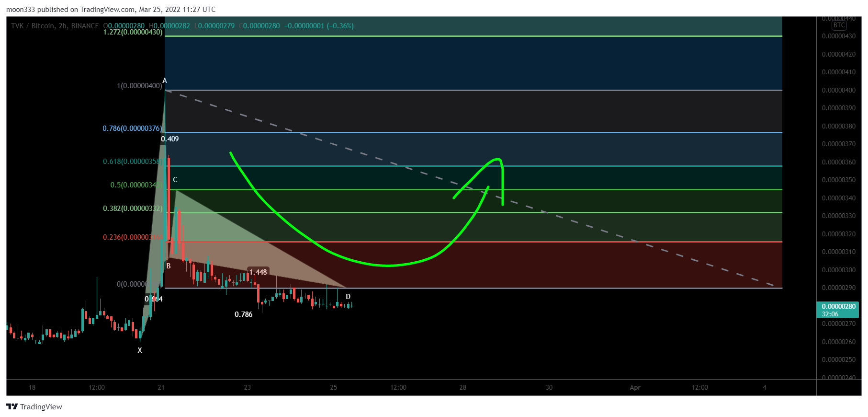This screenshot has width=868, height=417.
Task: Click the 23 date label on time axis
Action: coord(248,387)
